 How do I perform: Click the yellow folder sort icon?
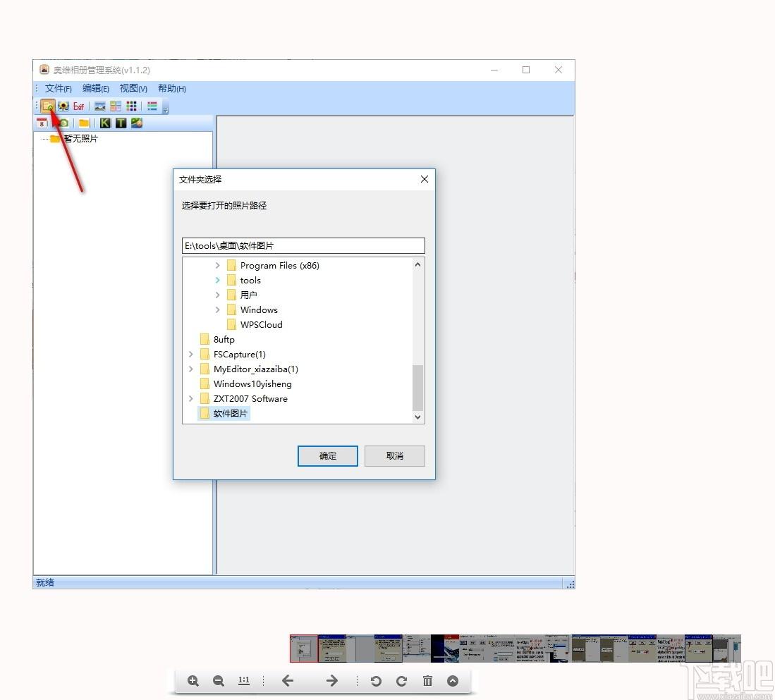point(84,123)
